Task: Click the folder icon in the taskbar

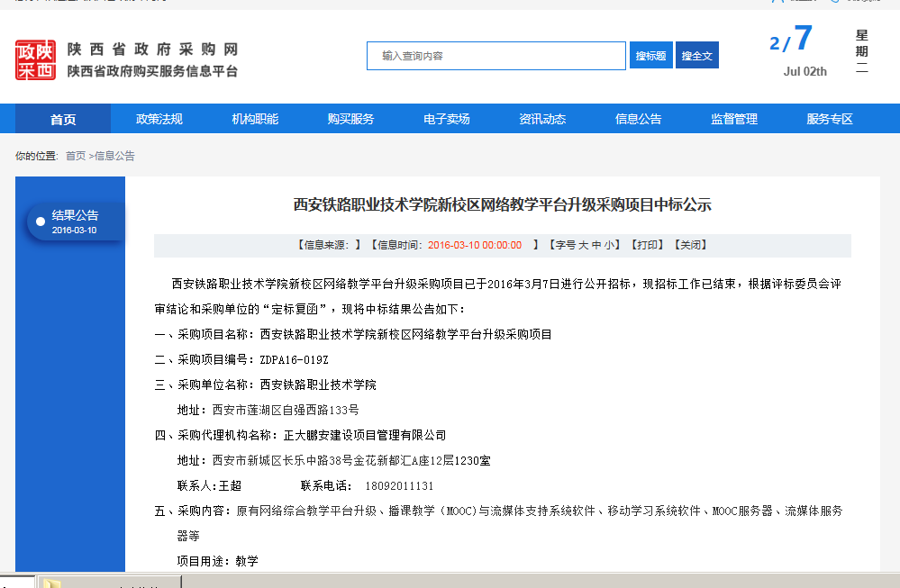Action: [52, 583]
